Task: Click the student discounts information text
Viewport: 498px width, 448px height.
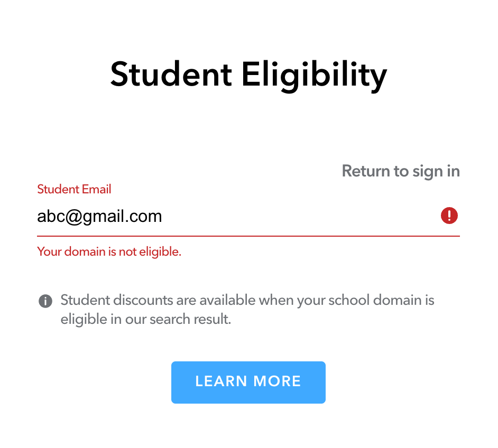Action: pyautogui.click(x=247, y=310)
